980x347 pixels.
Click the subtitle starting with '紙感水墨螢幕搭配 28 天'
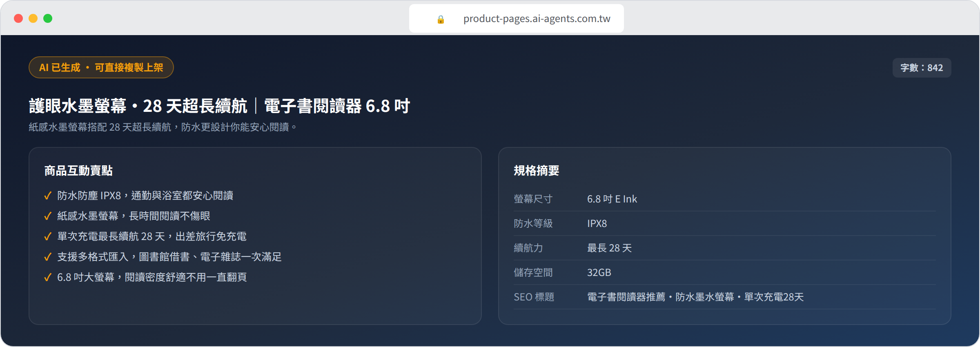point(163,127)
